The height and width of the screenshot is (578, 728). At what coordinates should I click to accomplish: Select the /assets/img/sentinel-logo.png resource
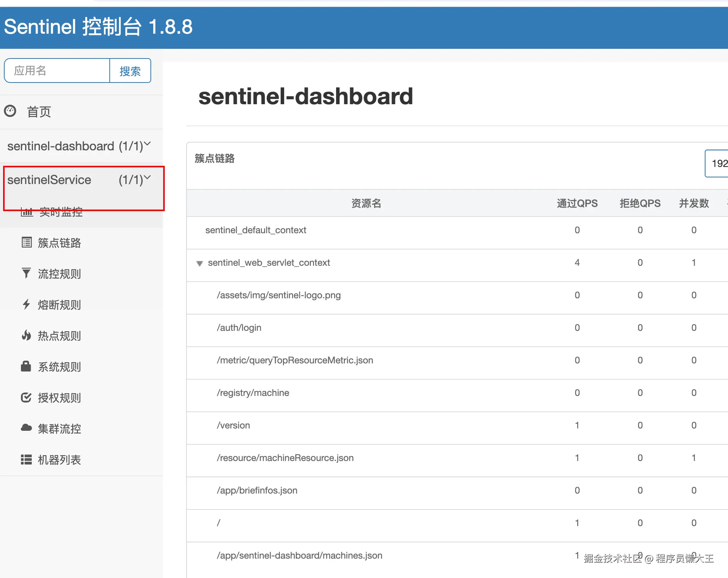click(279, 295)
